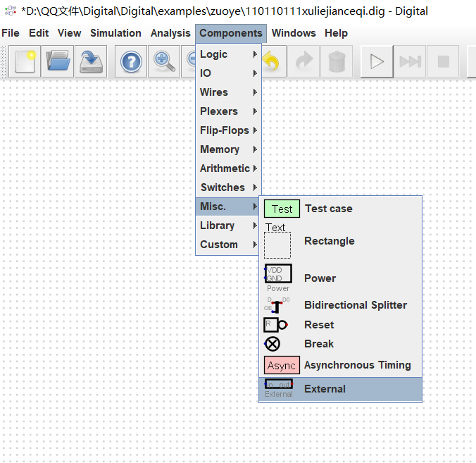Select the pink Async icon
The width and height of the screenshot is (476, 463).
point(282,365)
